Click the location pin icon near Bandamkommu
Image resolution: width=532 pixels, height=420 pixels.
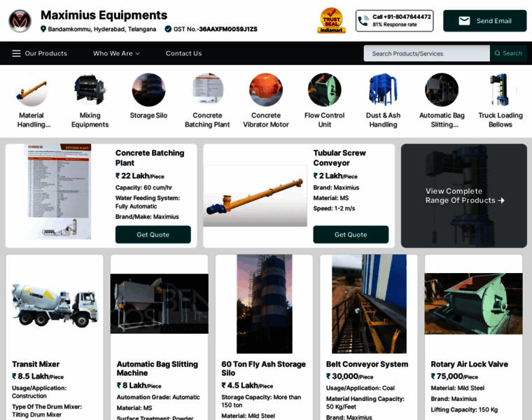click(x=43, y=29)
